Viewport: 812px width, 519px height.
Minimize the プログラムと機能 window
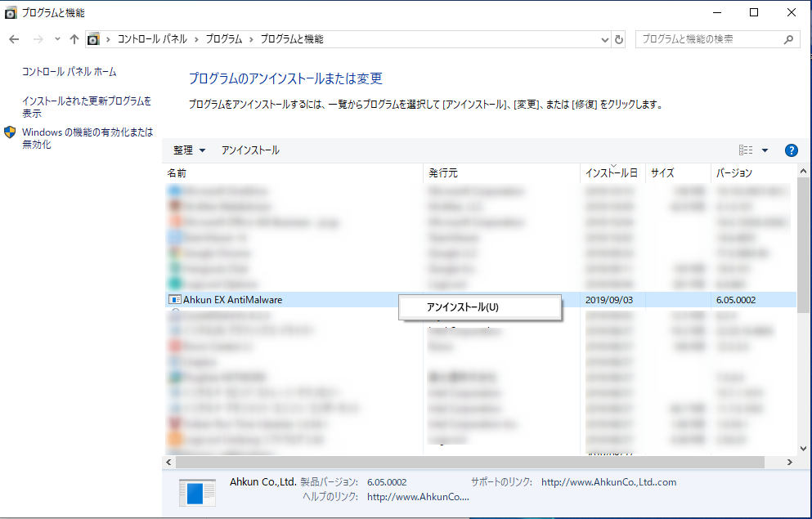[x=717, y=12]
